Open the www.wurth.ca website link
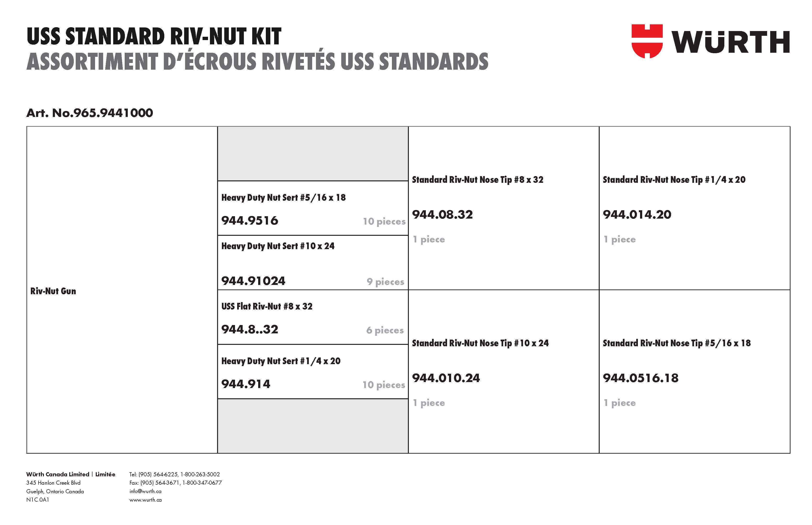Screen dimensions: 812x525 coord(145,500)
